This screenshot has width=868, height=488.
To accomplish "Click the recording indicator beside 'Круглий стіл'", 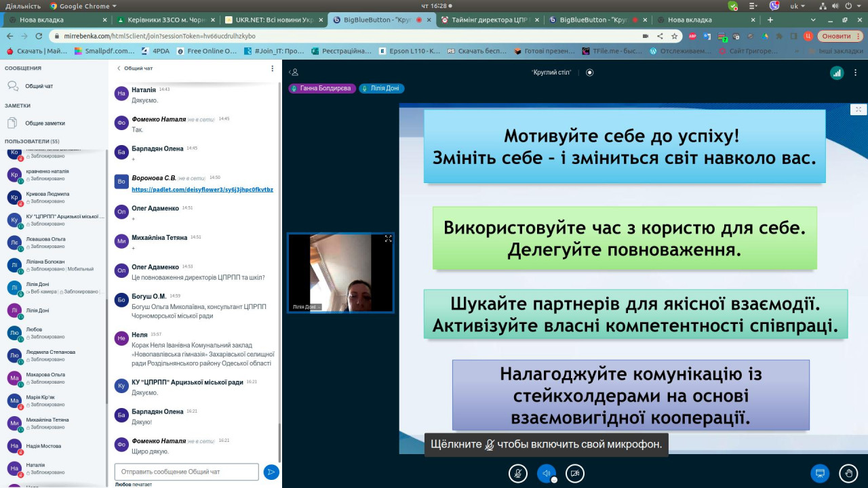I will coord(589,73).
